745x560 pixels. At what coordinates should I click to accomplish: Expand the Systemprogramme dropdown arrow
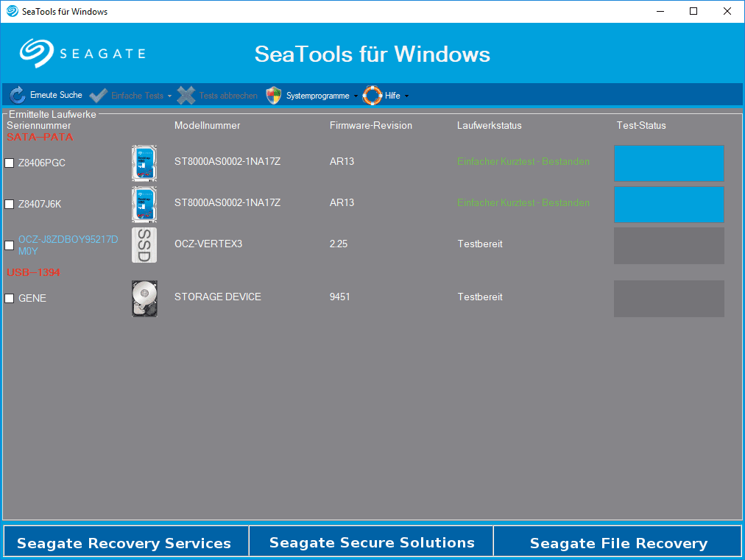click(x=356, y=96)
